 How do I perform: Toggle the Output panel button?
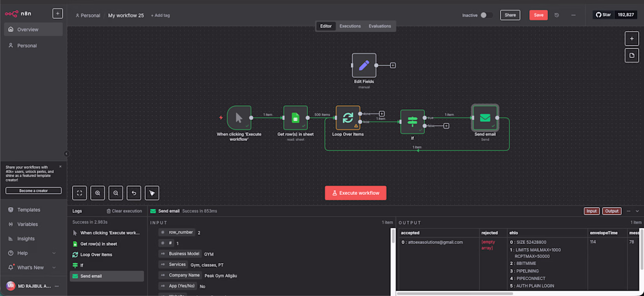pyautogui.click(x=612, y=211)
